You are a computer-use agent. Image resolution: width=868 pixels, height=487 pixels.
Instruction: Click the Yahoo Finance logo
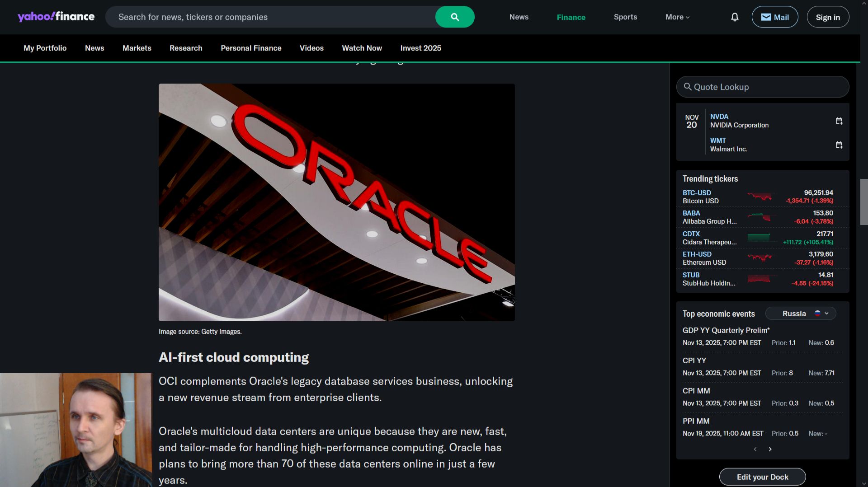pos(56,17)
